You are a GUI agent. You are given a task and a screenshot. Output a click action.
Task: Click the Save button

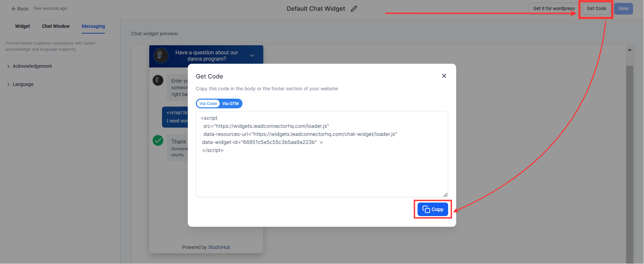click(x=624, y=8)
